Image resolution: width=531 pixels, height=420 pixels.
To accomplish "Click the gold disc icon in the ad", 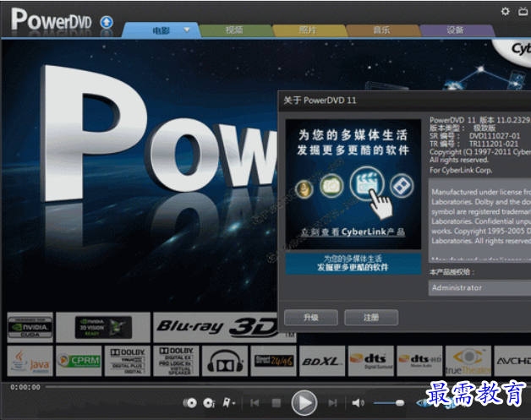I will tap(304, 188).
